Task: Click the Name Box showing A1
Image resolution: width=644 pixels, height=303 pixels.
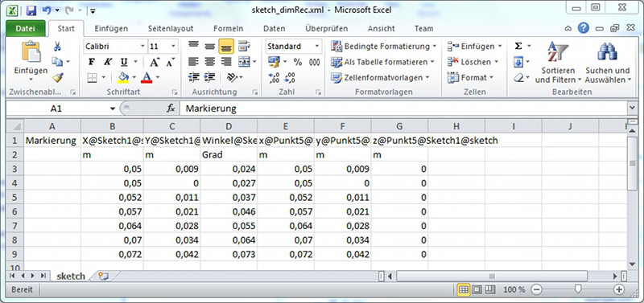Action: pyautogui.click(x=56, y=109)
